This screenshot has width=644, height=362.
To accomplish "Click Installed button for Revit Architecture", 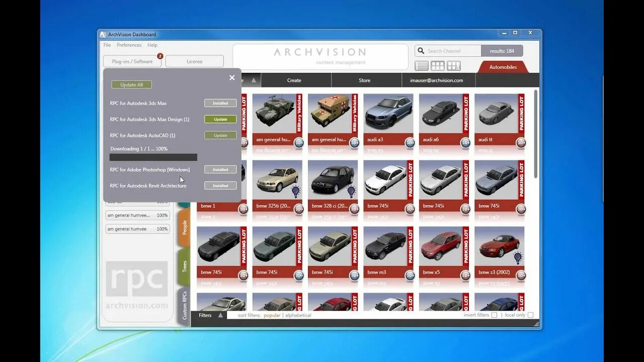I will (220, 186).
